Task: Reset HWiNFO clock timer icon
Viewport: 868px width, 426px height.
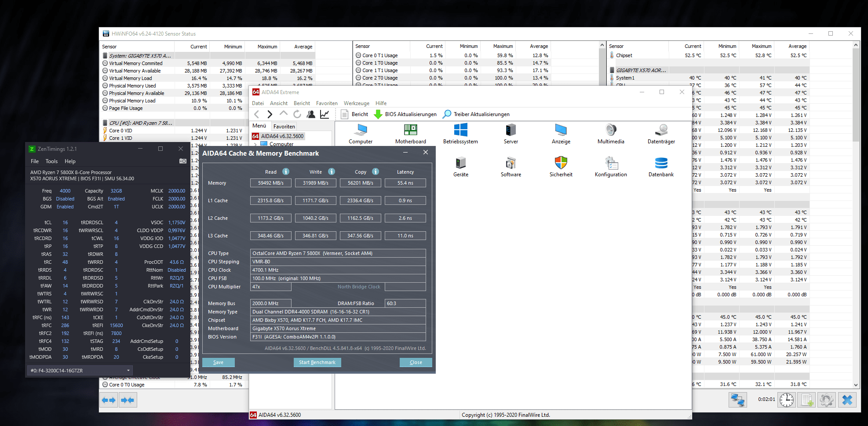Action: point(787,400)
